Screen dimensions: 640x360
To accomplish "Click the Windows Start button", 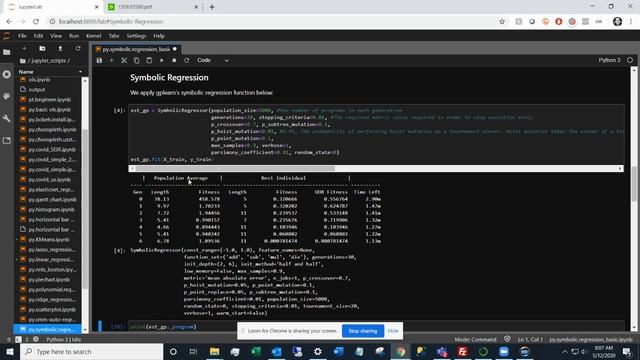I will [9, 351].
